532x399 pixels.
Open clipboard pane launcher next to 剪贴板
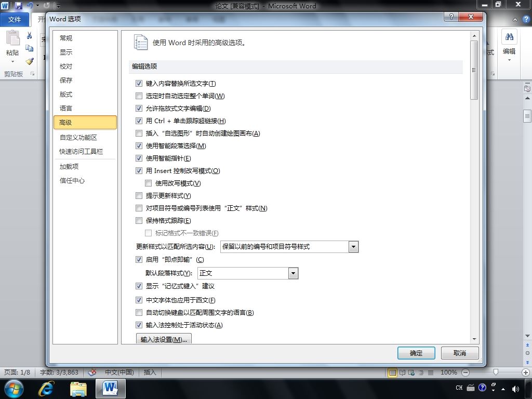point(33,74)
